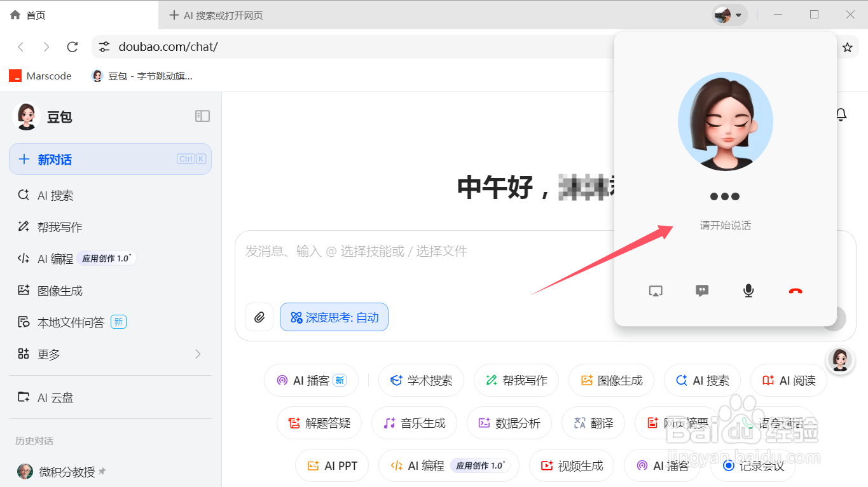The height and width of the screenshot is (487, 868).
Task: Expand the 更多 sidebar entry
Action: click(110, 354)
